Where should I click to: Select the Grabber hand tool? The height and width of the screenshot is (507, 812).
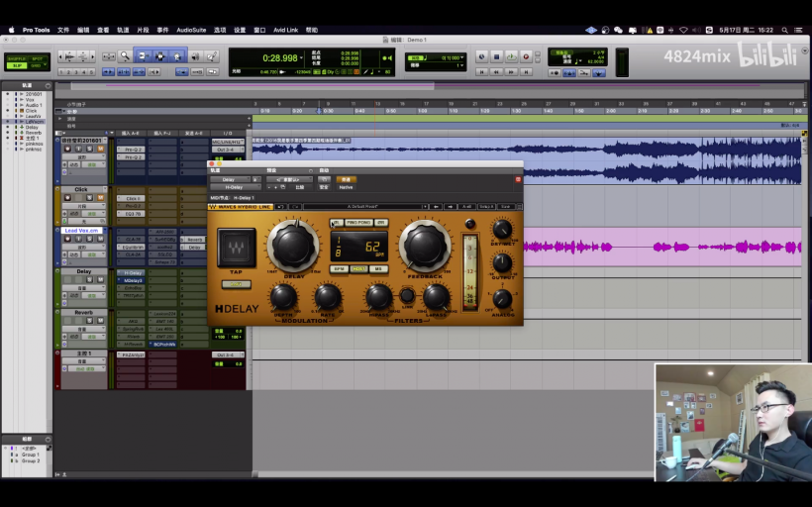pos(177,55)
